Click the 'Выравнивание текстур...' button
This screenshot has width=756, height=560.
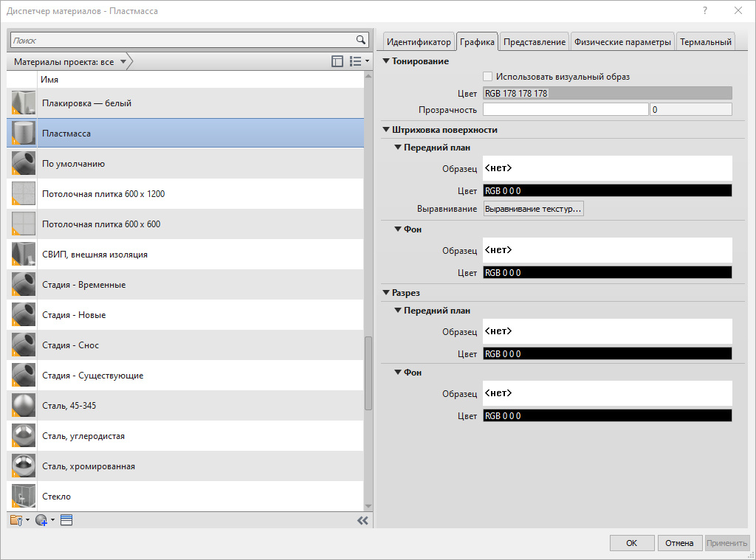pyautogui.click(x=533, y=209)
